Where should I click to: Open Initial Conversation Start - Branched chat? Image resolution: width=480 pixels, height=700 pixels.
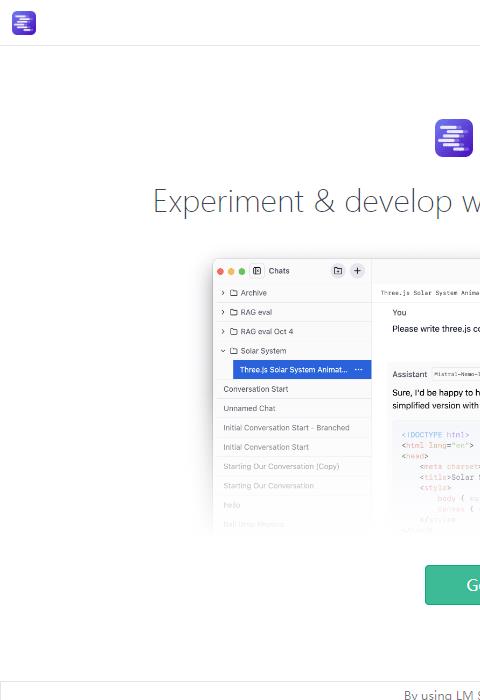294,428
